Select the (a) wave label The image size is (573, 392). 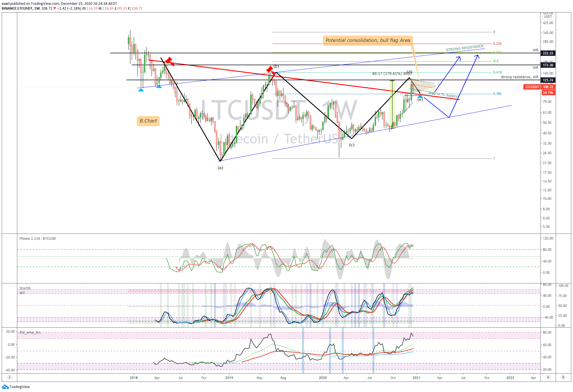point(220,168)
